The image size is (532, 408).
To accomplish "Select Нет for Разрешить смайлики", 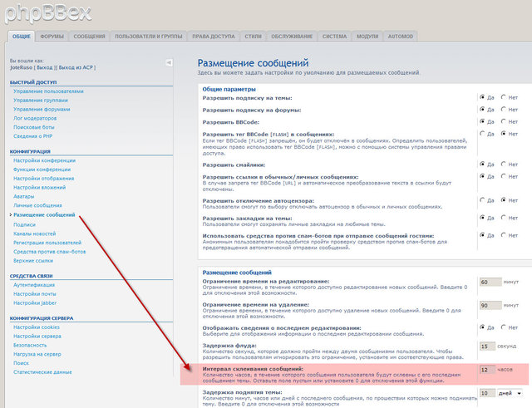I will tap(504, 164).
